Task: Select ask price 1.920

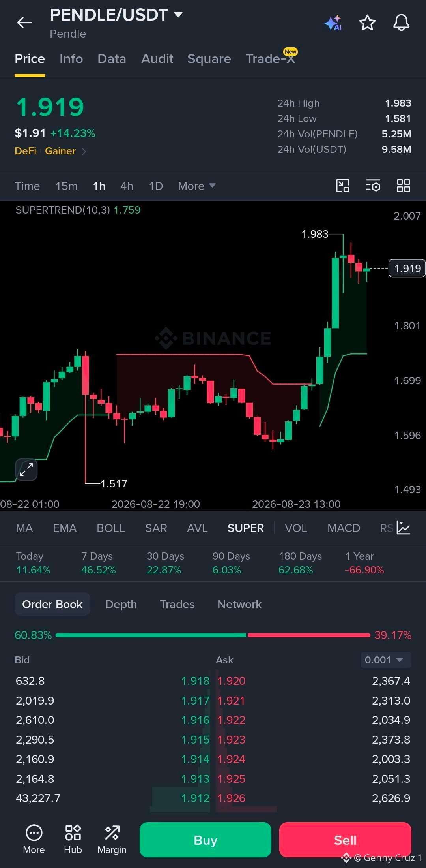Action: point(231,681)
